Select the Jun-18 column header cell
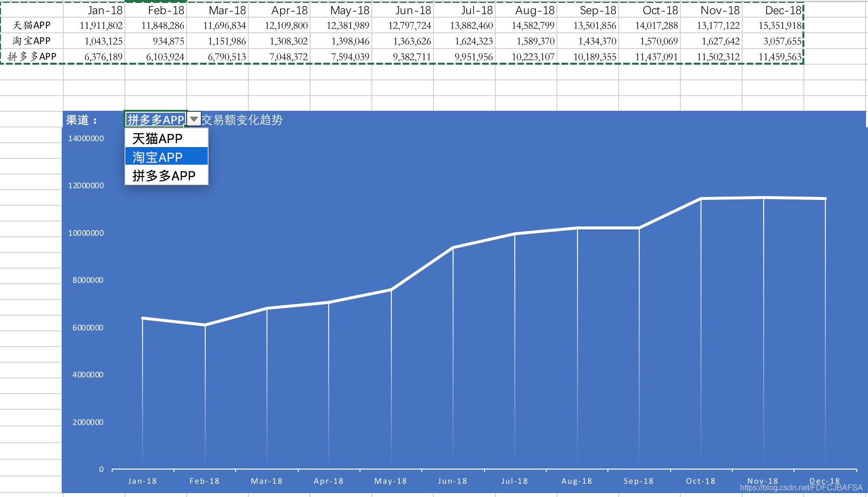This screenshot has width=868, height=497. coord(403,10)
